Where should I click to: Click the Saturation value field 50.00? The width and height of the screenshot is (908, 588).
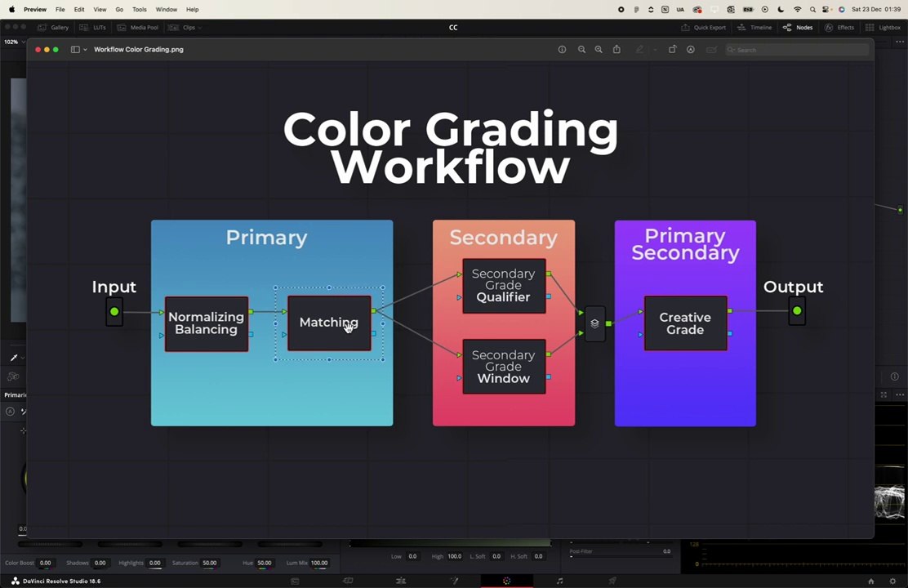[x=210, y=563]
